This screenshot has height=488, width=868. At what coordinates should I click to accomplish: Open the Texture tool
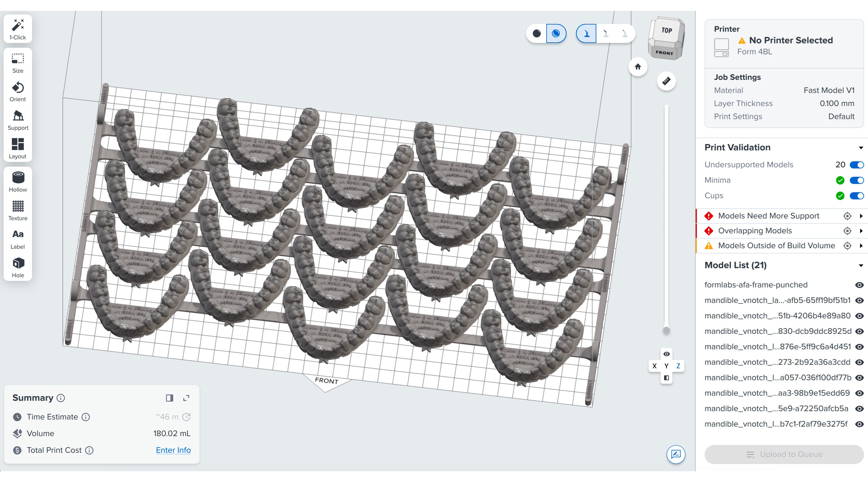(x=18, y=210)
